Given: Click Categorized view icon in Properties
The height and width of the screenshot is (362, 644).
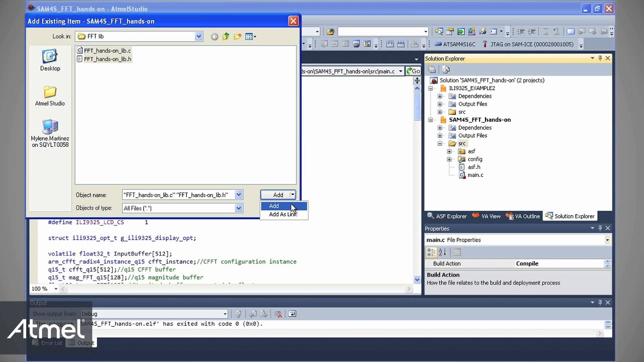Looking at the screenshot, I should point(431,252).
